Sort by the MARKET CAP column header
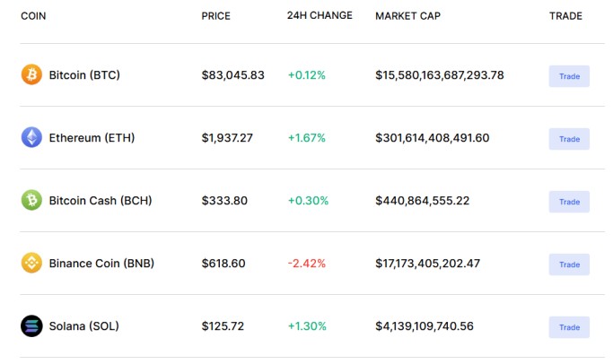This screenshot has width=613, height=364. [x=407, y=16]
